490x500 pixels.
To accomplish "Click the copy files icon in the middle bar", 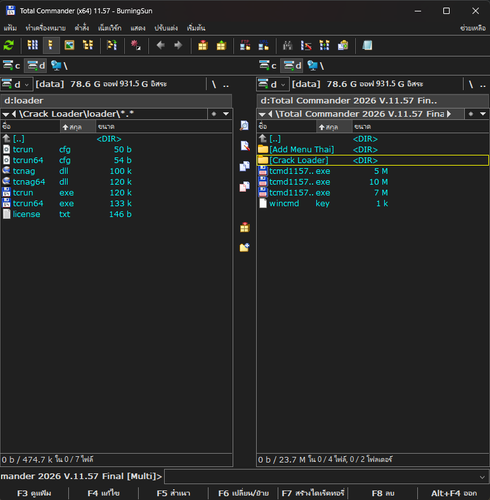I will pyautogui.click(x=244, y=166).
